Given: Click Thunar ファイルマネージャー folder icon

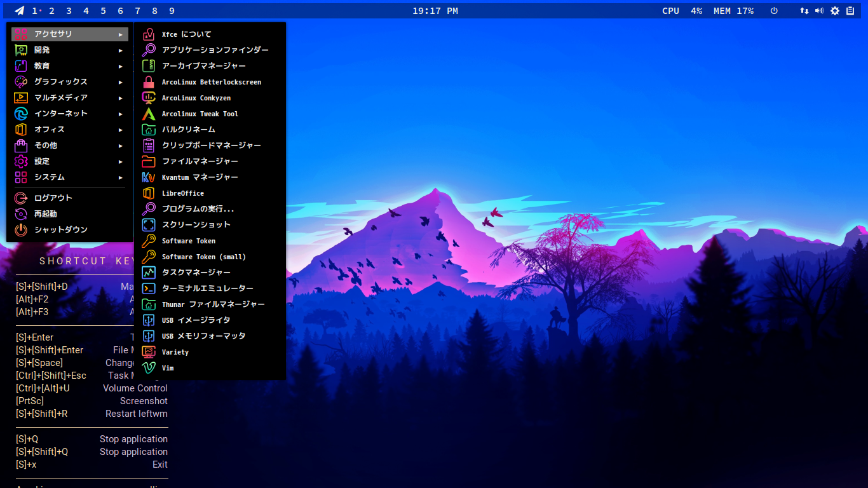Looking at the screenshot, I should 149,304.
